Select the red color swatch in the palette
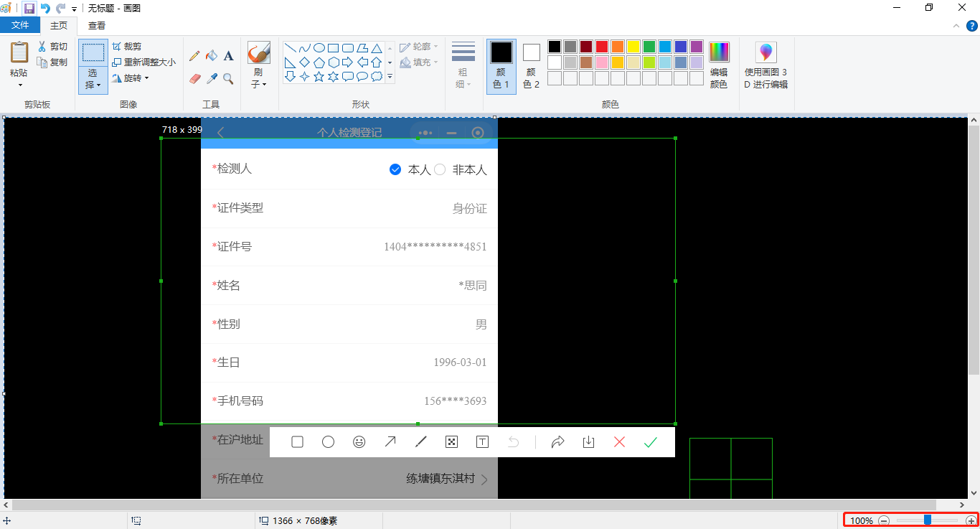This screenshot has width=980, height=529. click(603, 46)
